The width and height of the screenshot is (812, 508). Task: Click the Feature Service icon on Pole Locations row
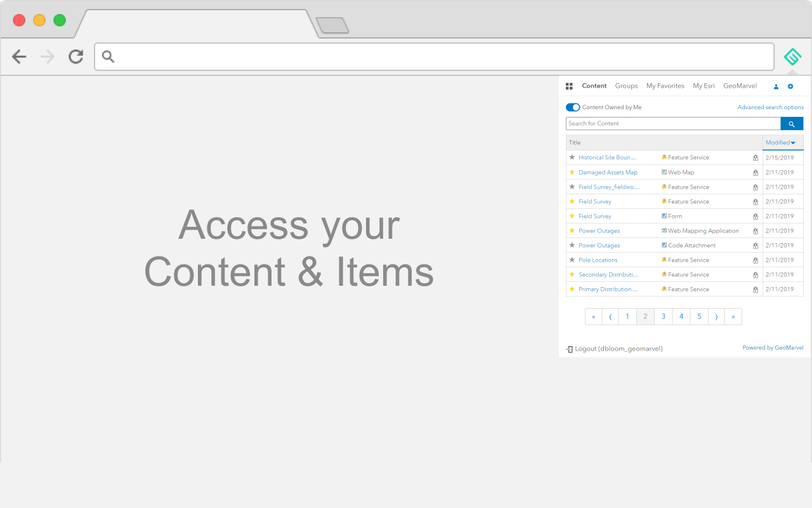[x=664, y=260]
